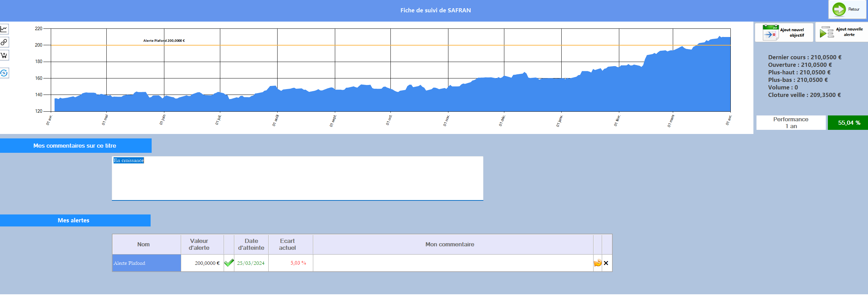Click the Plus-haut : 210,0500 € line
The image size is (868, 296).
pos(799,72)
